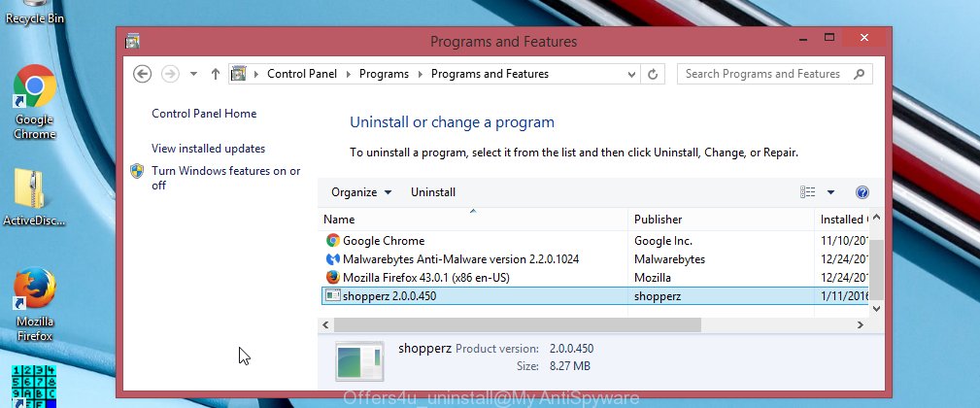The height and width of the screenshot is (408, 980).
Task: Click the horizontal scrollbar thumb
Action: 518,324
